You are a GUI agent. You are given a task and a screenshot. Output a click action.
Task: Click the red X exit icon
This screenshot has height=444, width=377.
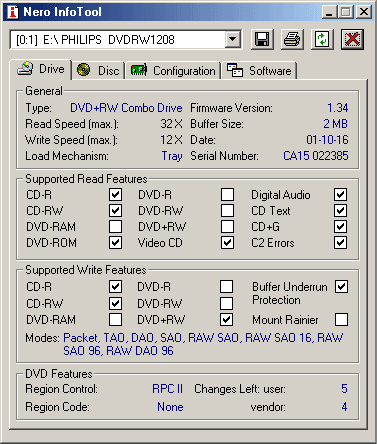pyautogui.click(x=352, y=39)
